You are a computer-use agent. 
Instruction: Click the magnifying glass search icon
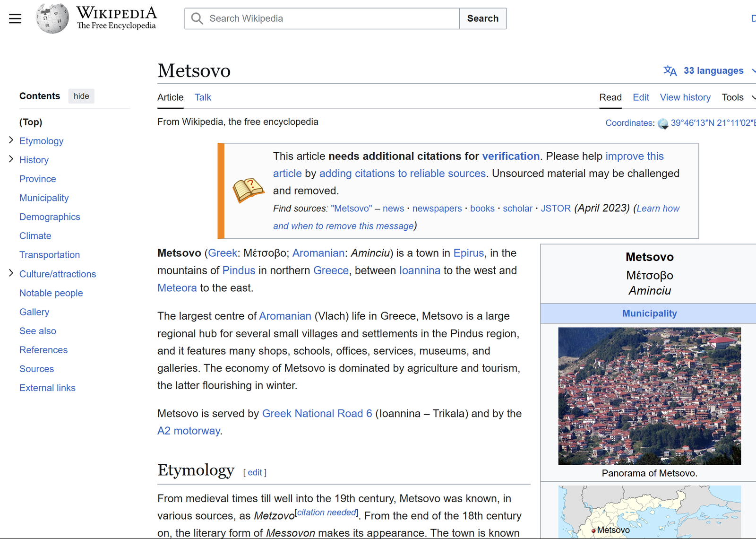point(197,18)
